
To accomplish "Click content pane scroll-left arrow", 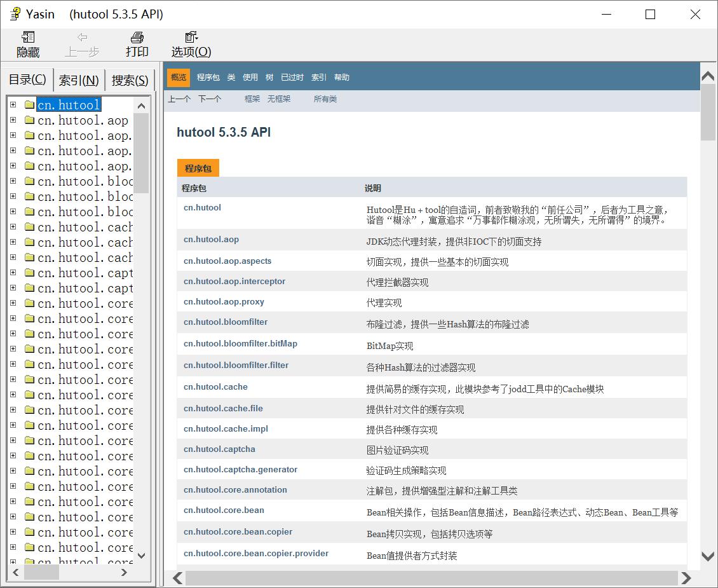I will coord(178,578).
